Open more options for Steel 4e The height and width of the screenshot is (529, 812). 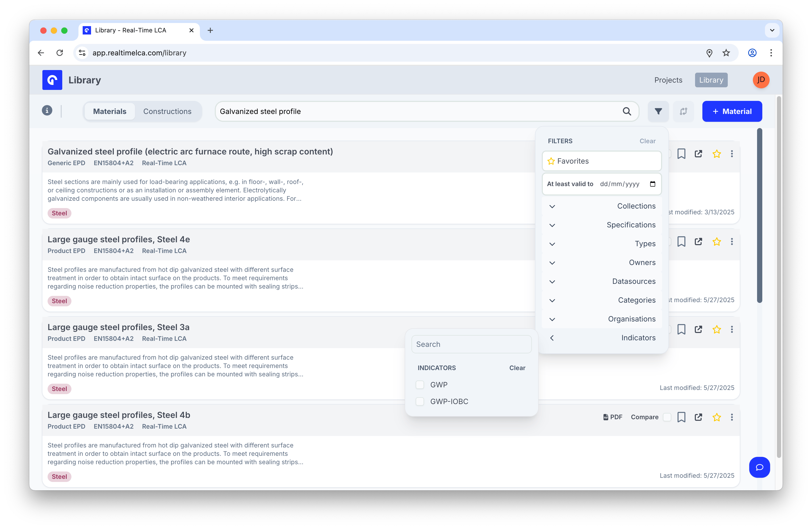pyautogui.click(x=732, y=242)
